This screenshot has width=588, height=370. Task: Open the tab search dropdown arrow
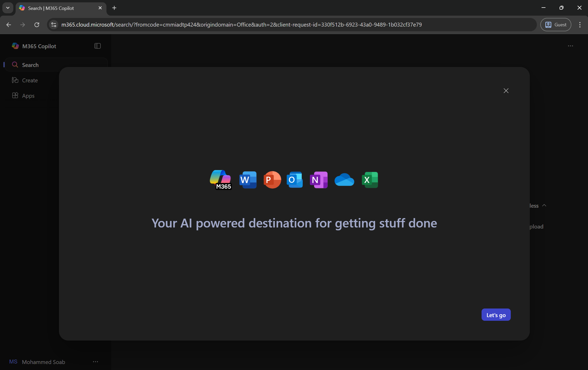click(x=8, y=8)
